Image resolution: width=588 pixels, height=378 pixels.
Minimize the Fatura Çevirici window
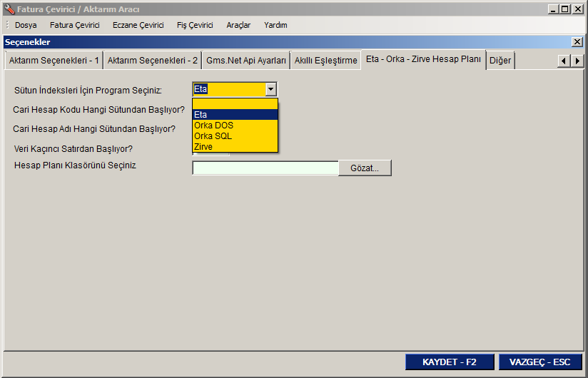tap(552, 9)
